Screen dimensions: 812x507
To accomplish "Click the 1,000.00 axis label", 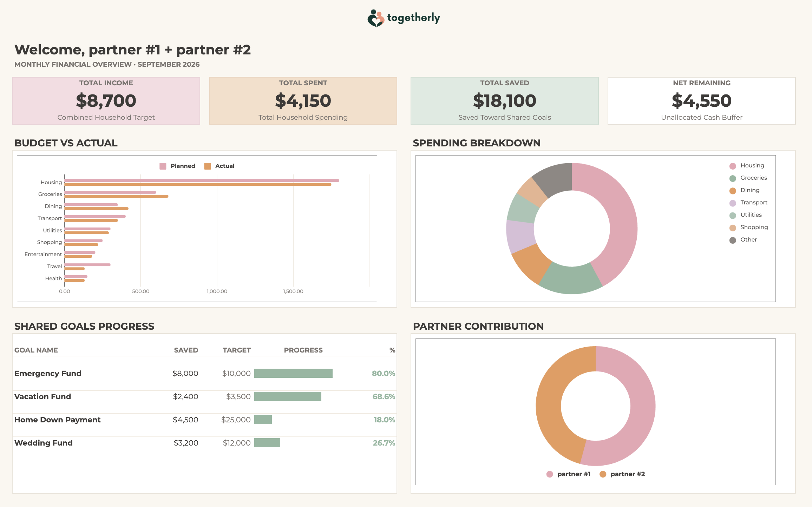I will pos(217,291).
